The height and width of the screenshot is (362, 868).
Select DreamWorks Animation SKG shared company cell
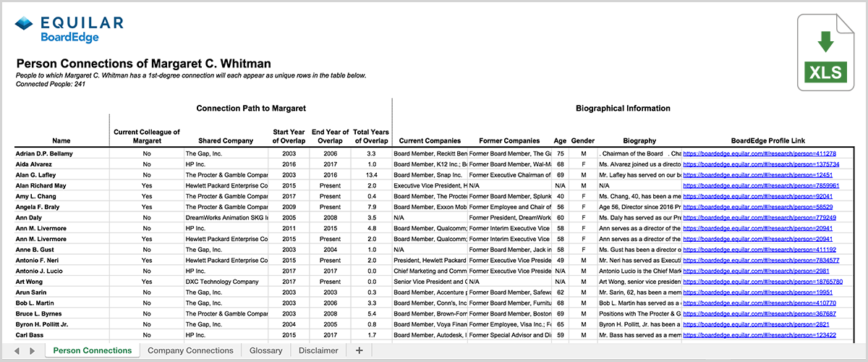point(227,217)
